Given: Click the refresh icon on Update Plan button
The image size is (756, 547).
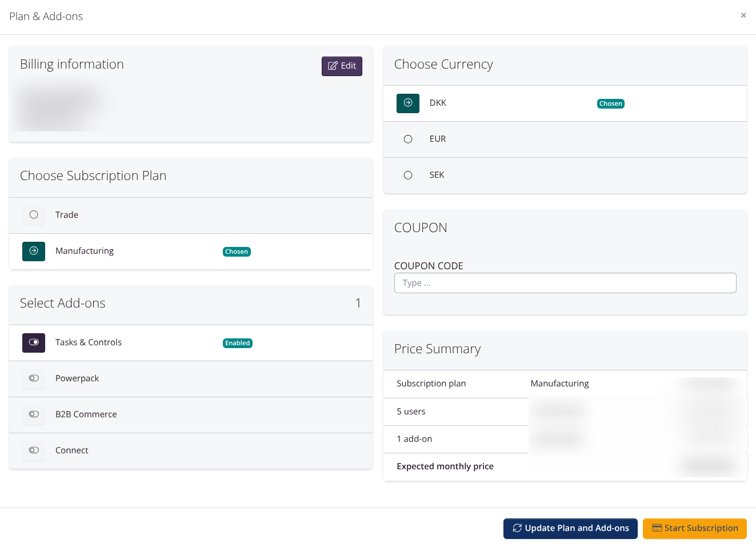Looking at the screenshot, I should [517, 528].
